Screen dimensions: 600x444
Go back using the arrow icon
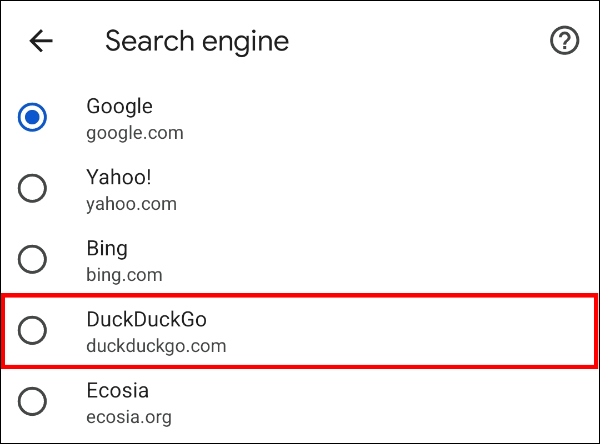coord(41,41)
